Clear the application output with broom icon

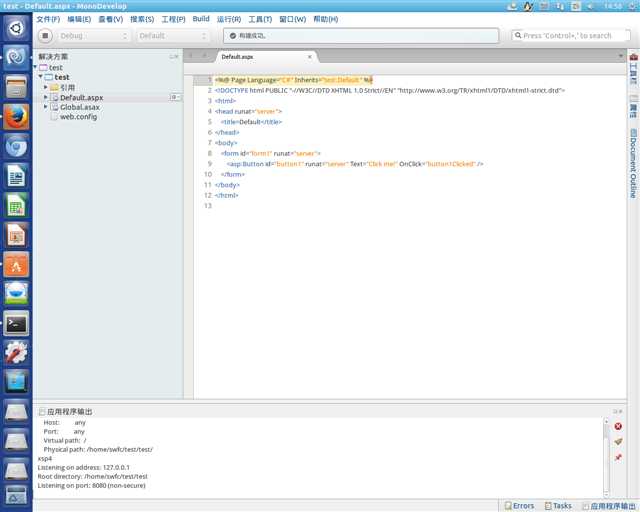[x=618, y=441]
